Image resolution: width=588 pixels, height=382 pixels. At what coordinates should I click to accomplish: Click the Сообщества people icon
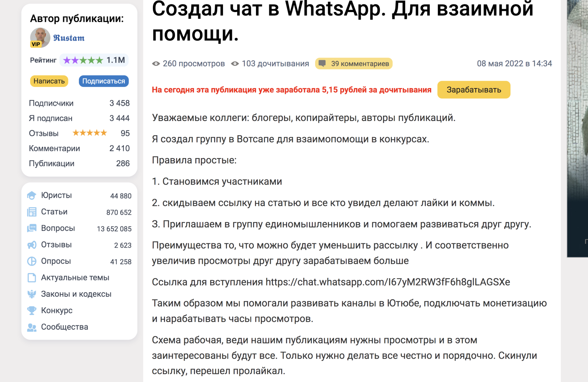[x=32, y=327]
